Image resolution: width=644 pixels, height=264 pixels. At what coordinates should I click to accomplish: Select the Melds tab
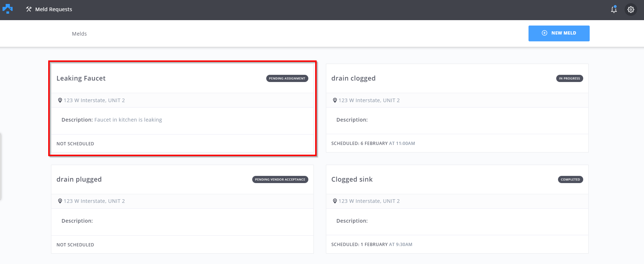[x=79, y=34]
